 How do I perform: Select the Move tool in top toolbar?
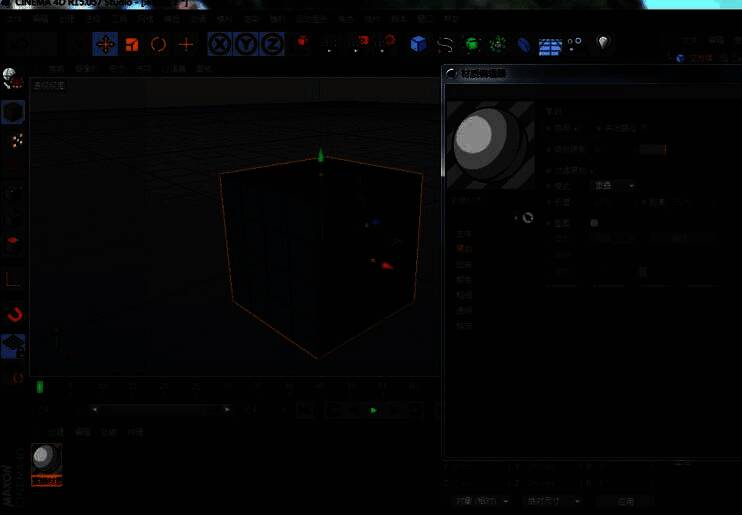click(x=105, y=44)
